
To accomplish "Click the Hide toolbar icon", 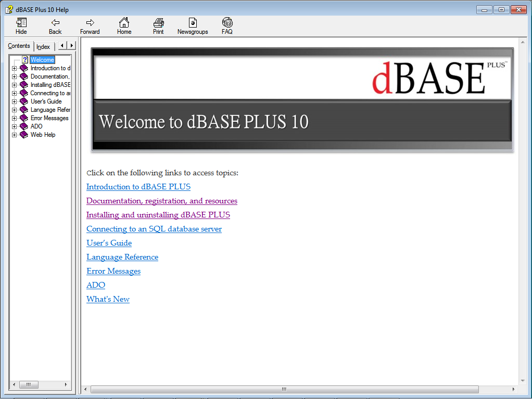I will 21,23.
